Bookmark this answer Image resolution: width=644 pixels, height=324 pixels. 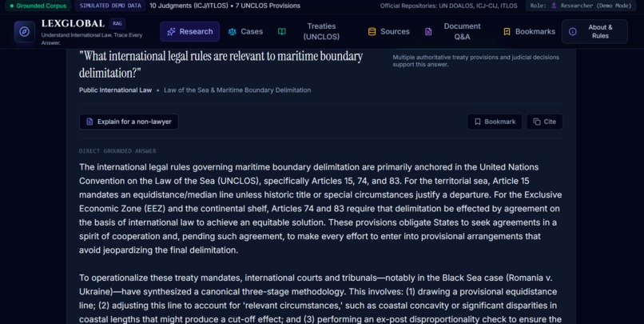(495, 122)
